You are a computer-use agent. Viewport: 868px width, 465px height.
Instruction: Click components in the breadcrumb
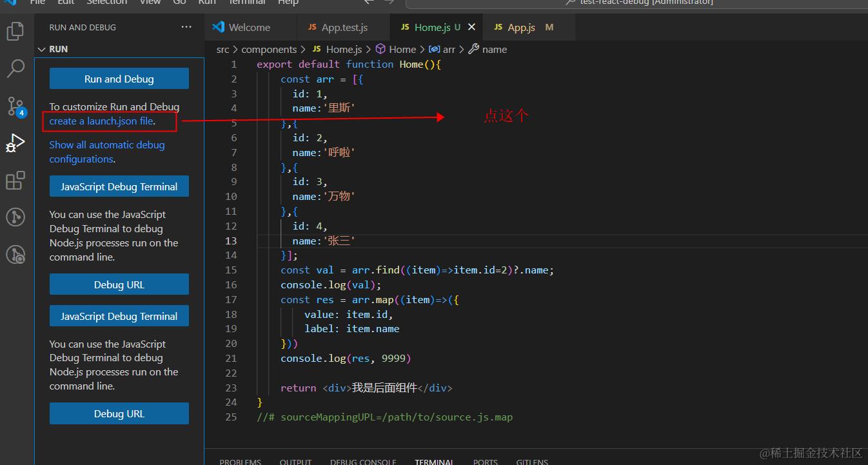(269, 49)
